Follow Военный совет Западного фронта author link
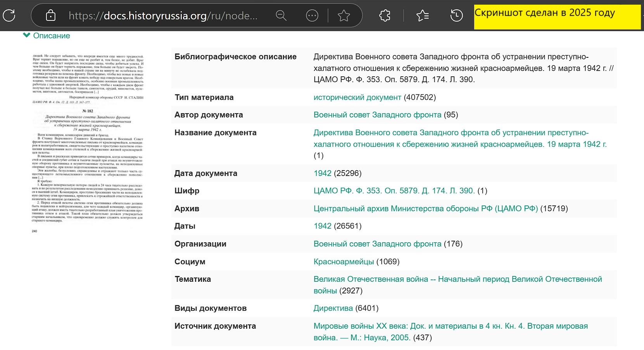644x350 pixels. pyautogui.click(x=377, y=115)
